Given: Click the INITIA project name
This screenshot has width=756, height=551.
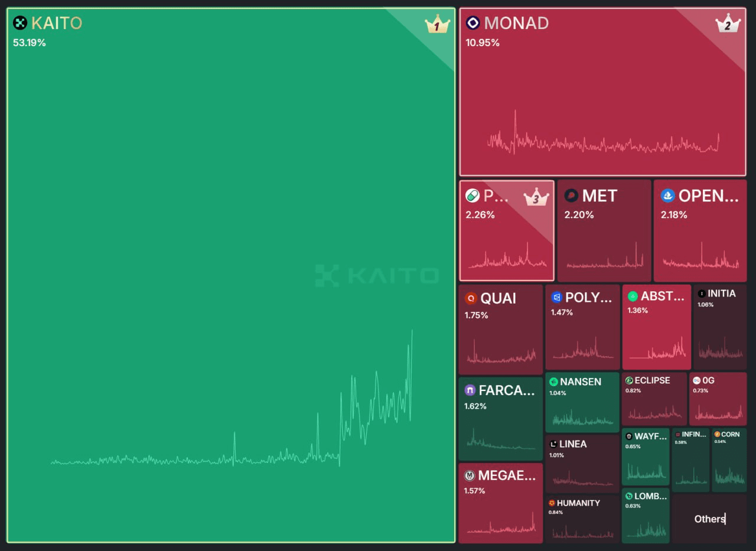Looking at the screenshot, I should point(722,294).
